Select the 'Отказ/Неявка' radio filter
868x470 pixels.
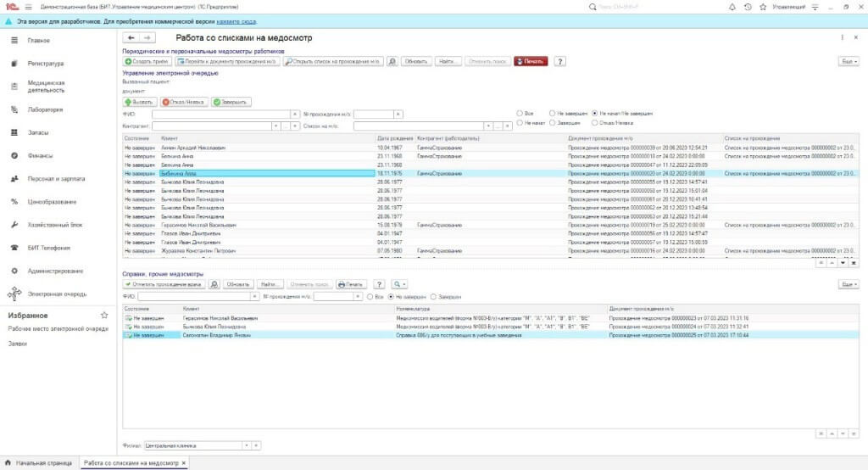coord(593,123)
